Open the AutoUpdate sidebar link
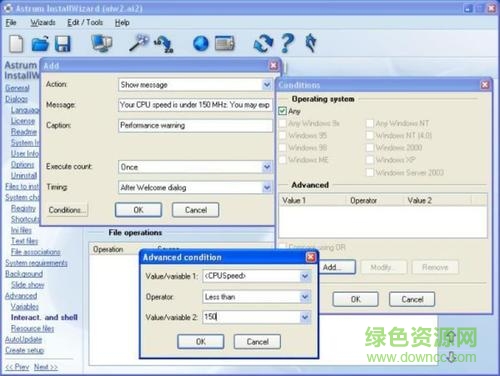This screenshot has height=376, width=500. pos(23,340)
